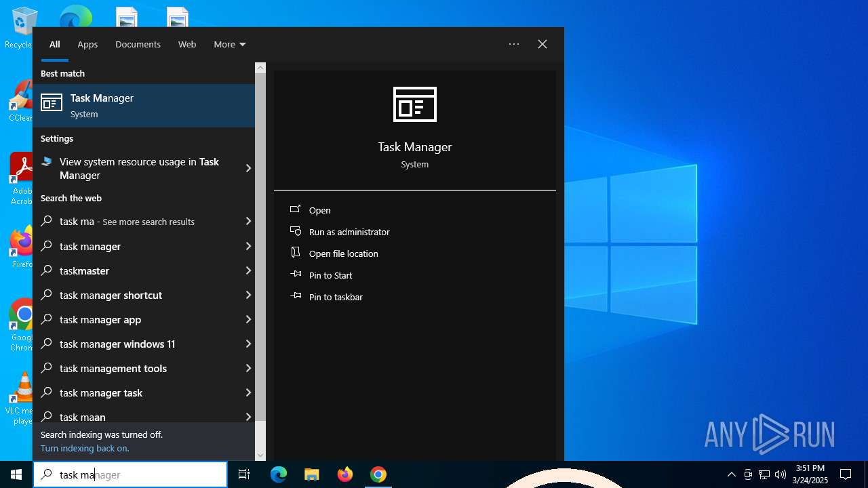
Task: Click Open in the Task Manager actions
Action: [319, 210]
